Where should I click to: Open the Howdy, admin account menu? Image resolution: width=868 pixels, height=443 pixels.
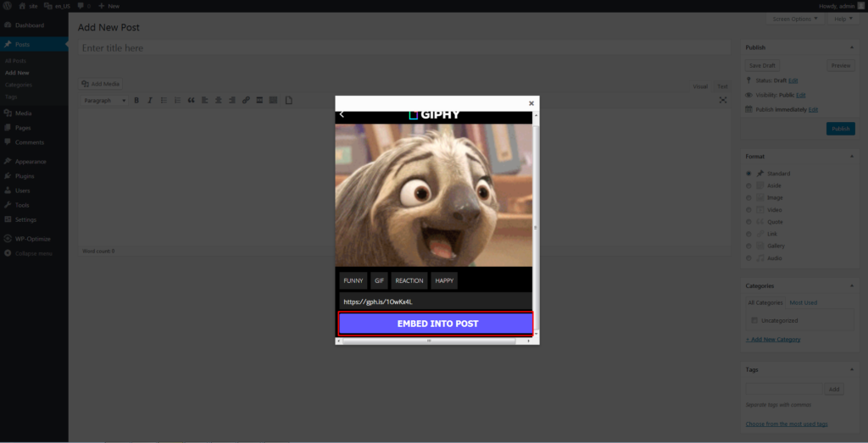[x=842, y=6]
